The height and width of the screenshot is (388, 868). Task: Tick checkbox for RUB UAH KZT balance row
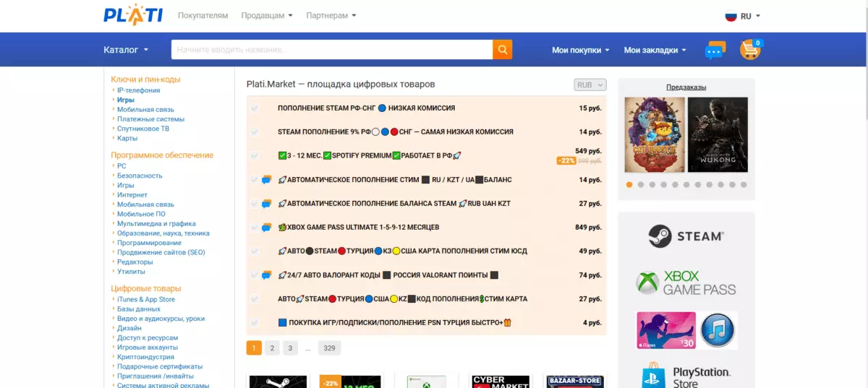coord(255,204)
